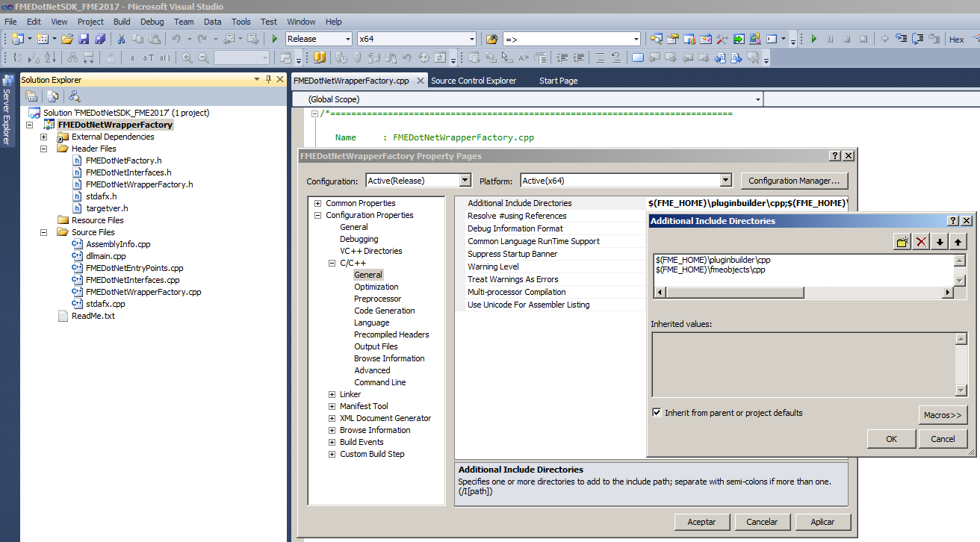Open ReadMe.txt in Solution Explorer
Image resolution: width=980 pixels, height=542 pixels.
click(93, 316)
